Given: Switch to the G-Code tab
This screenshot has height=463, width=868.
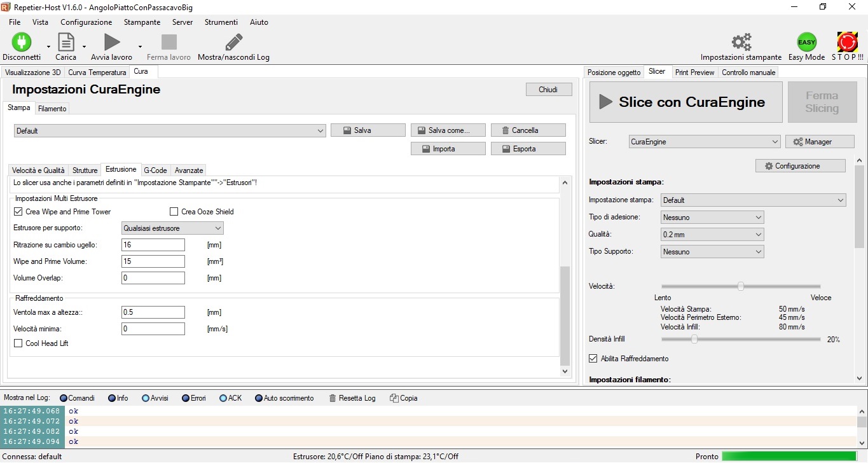Looking at the screenshot, I should click(x=155, y=170).
